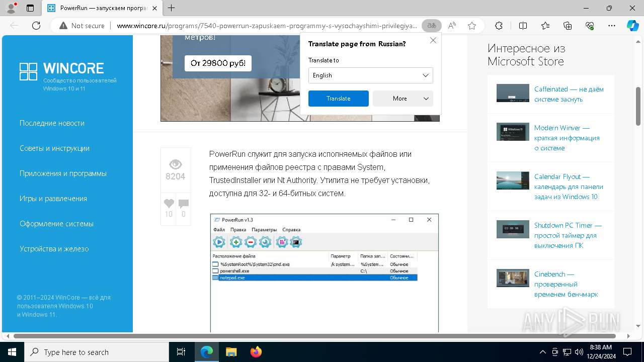Open the Windows Start menu
644x362 pixels.
(12, 352)
